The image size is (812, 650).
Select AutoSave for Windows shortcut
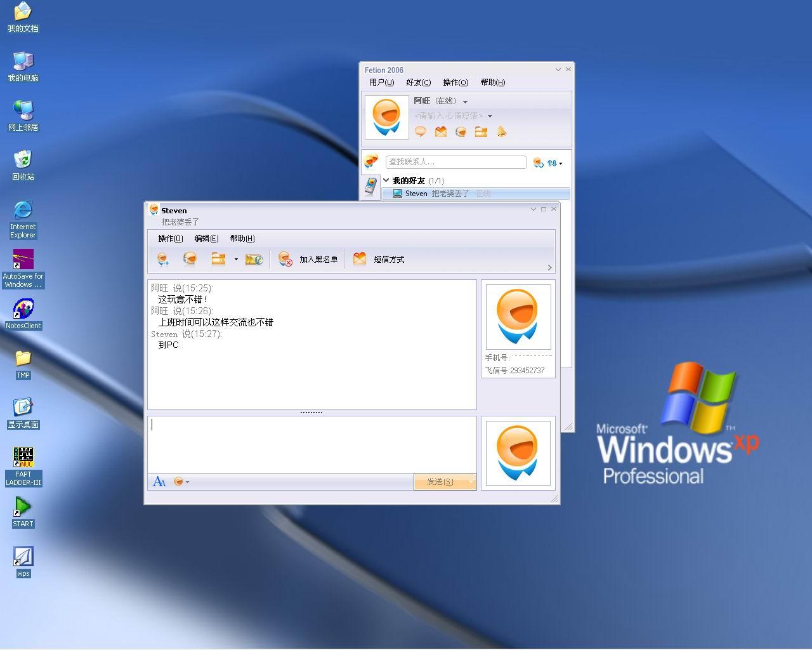point(23,269)
